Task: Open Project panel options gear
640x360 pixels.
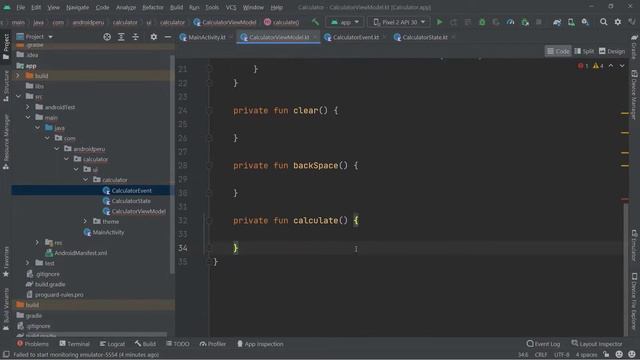Action: coord(153,37)
